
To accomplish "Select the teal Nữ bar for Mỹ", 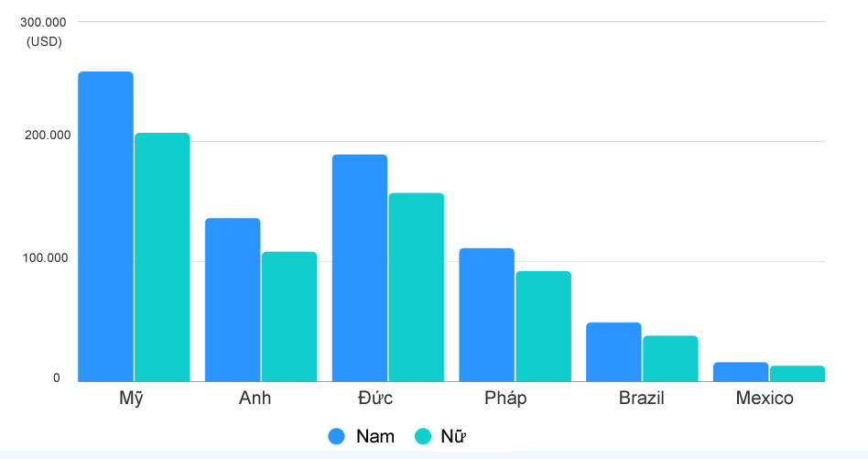I will click(162, 257).
